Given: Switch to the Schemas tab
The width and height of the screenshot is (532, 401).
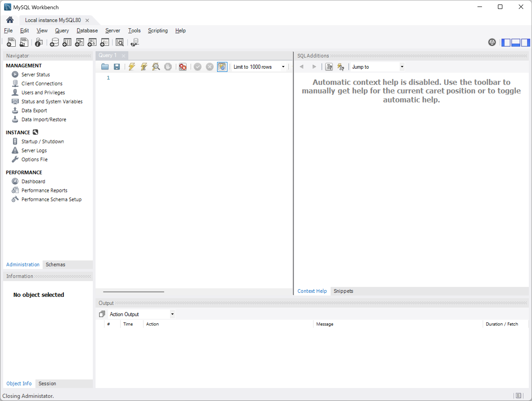Looking at the screenshot, I should click(55, 264).
